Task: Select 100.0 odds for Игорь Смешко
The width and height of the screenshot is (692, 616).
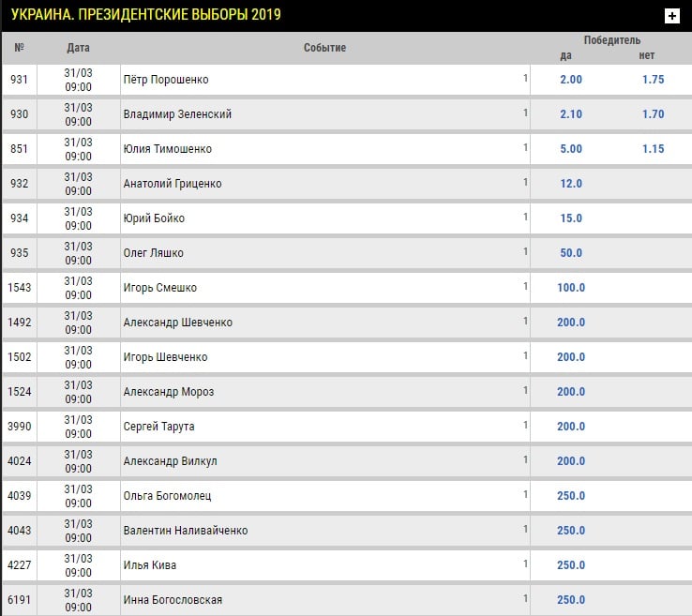Action: click(571, 288)
